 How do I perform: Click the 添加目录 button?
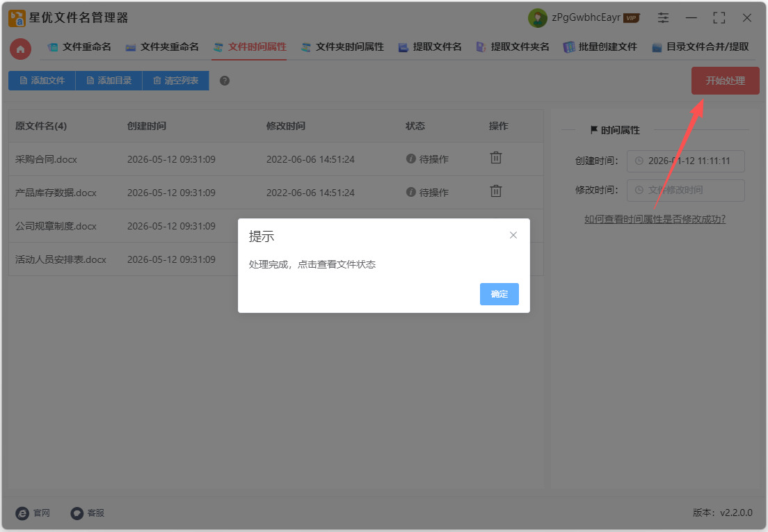109,81
